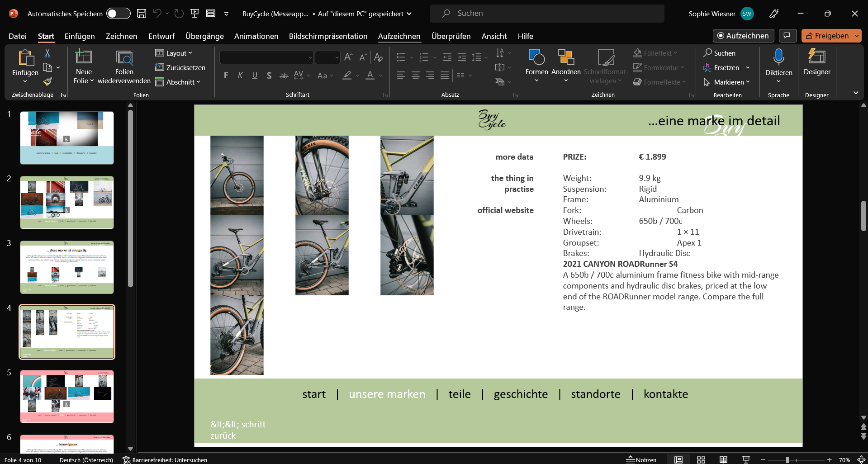
Task: Toggle underline formatting
Action: tap(255, 76)
